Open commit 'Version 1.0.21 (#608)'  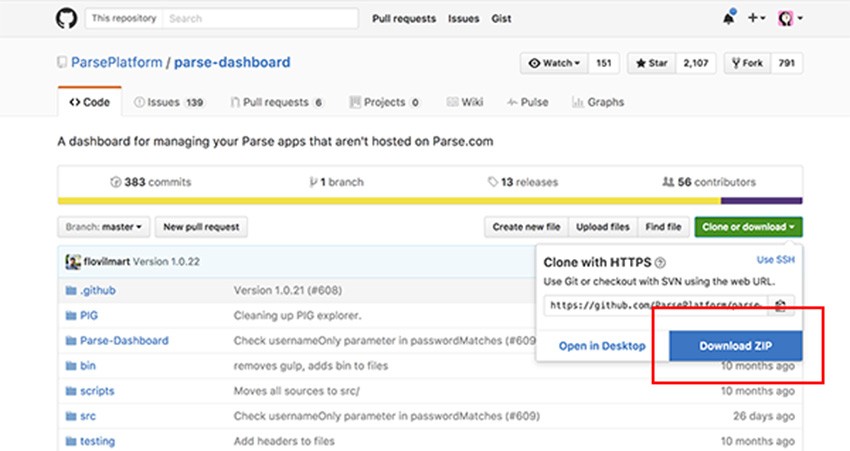(288, 291)
